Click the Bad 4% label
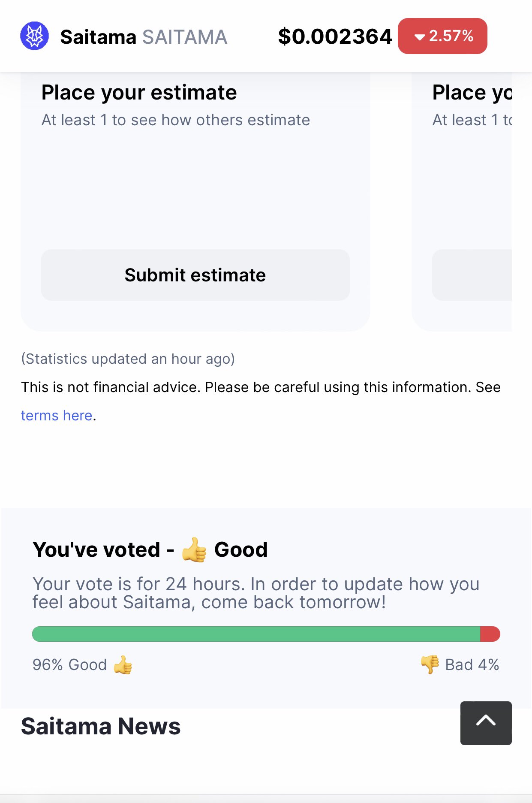The height and width of the screenshot is (803, 532). coord(472,665)
